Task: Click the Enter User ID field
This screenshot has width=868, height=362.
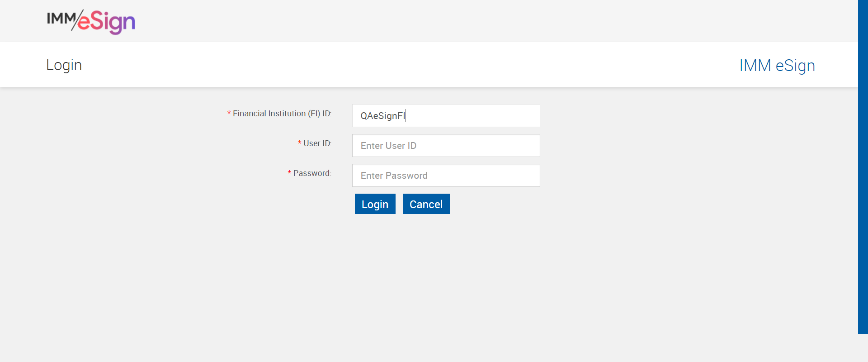Action: pyautogui.click(x=446, y=146)
